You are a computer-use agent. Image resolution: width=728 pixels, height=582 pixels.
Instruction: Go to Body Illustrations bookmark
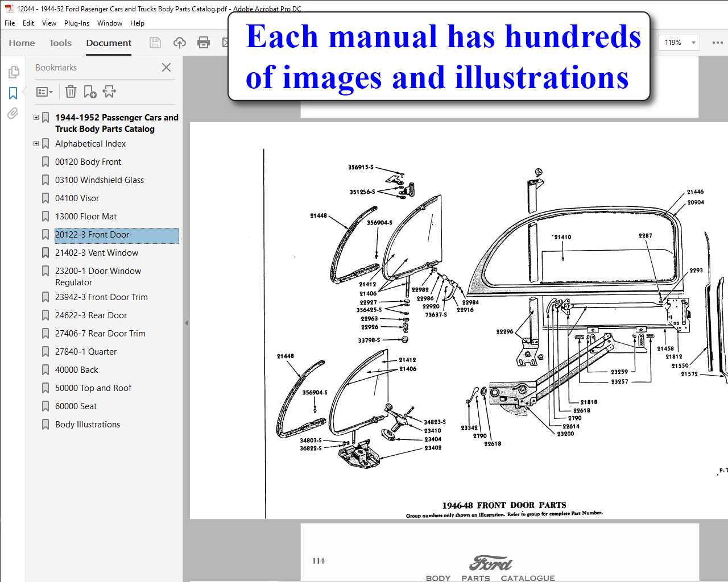[x=88, y=425]
